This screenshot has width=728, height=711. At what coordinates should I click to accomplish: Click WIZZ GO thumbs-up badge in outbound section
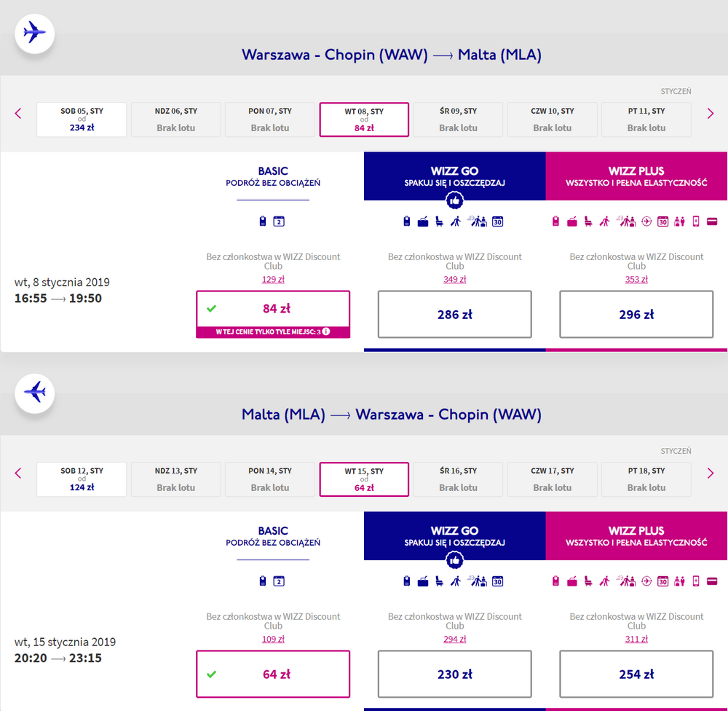click(454, 201)
